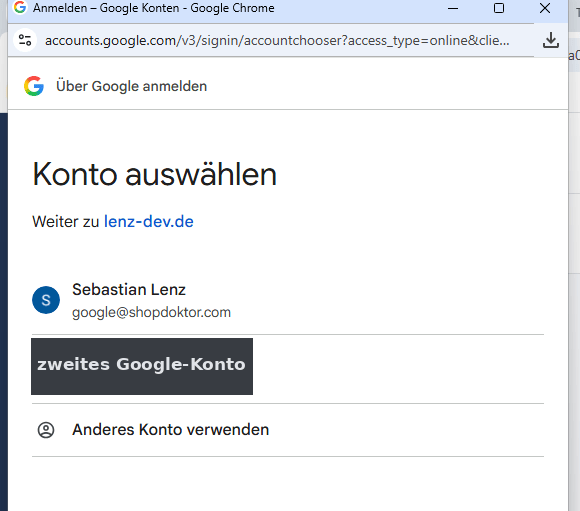
Task: Click the person icon beside Anderes Konto verwenden
Action: pyautogui.click(x=46, y=430)
